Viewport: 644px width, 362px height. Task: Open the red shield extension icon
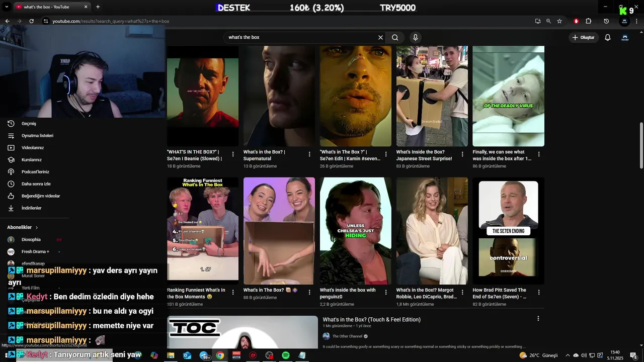[x=576, y=21]
